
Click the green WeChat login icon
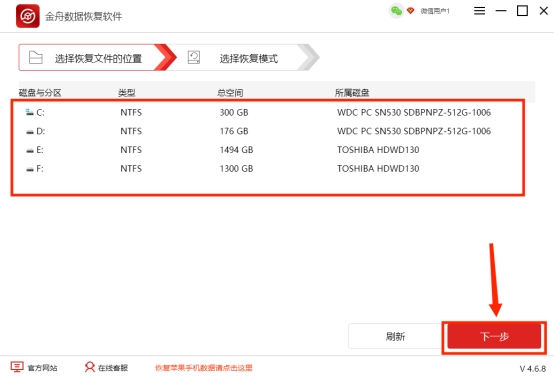[396, 11]
